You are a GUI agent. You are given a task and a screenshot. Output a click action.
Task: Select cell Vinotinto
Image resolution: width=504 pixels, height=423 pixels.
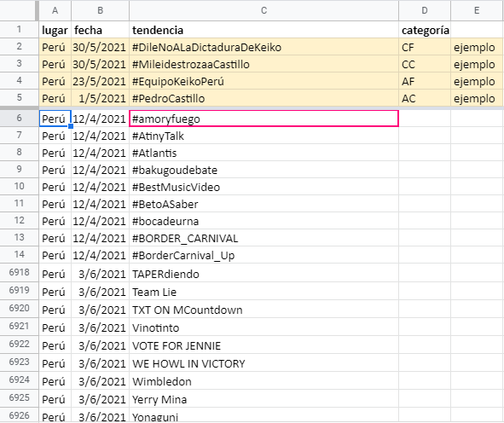click(264, 327)
